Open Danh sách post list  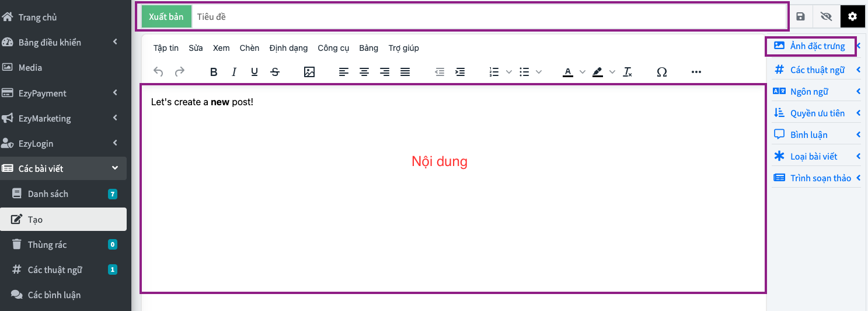(63, 193)
